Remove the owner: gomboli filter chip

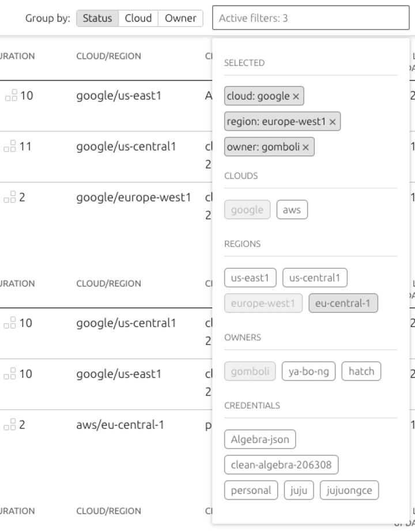tap(306, 148)
